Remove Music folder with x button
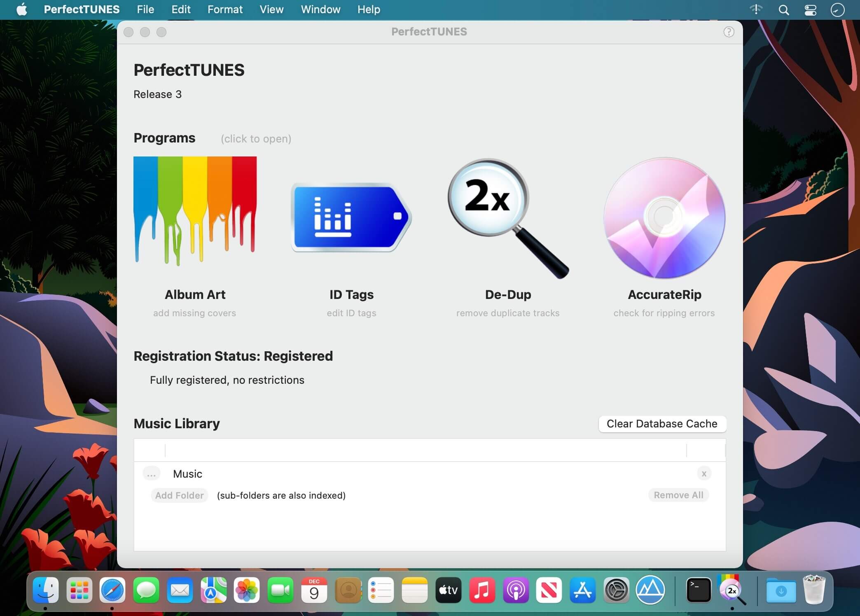Viewport: 860px width, 616px height. 704,474
